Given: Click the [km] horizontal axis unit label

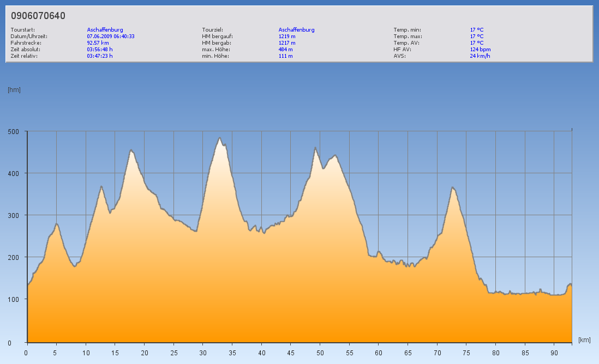Looking at the screenshot, I should pyautogui.click(x=584, y=340).
